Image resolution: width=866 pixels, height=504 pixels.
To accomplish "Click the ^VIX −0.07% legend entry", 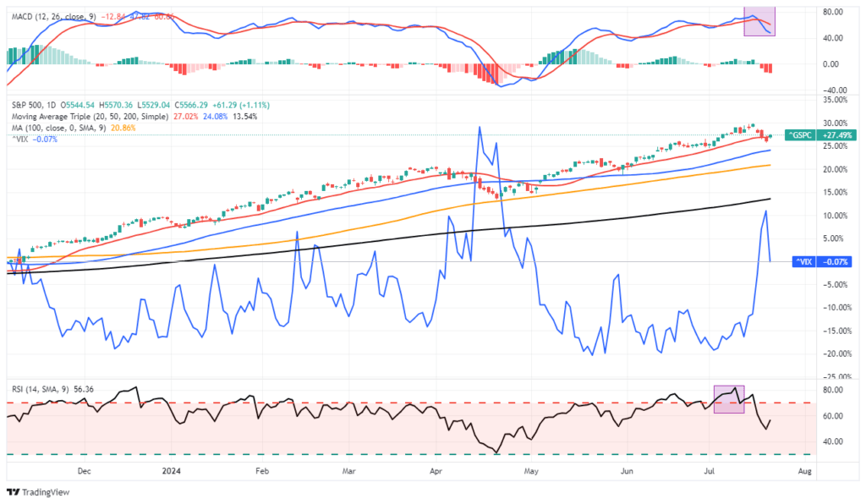I will [34, 140].
